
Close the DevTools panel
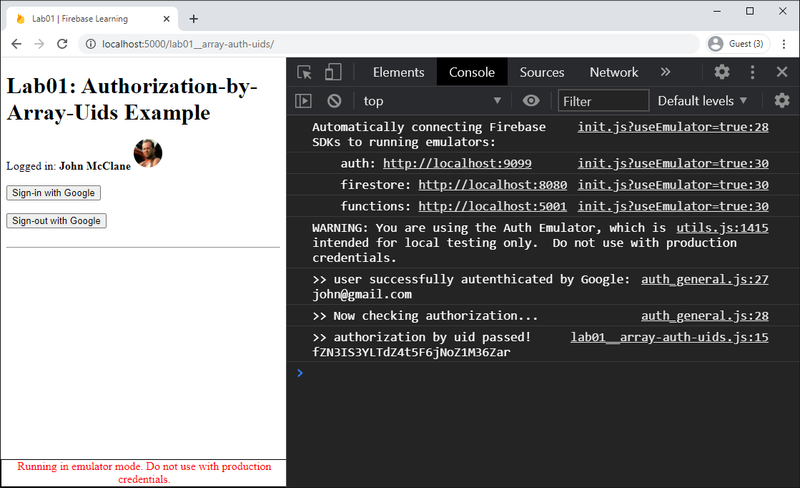click(x=782, y=72)
